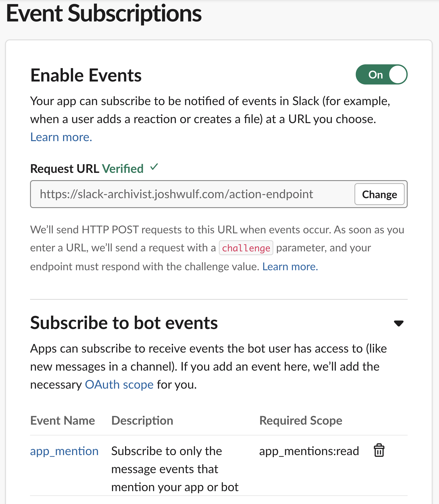Screen dimensions: 439x504
Task: Open the app_mention event link
Action: 64,451
